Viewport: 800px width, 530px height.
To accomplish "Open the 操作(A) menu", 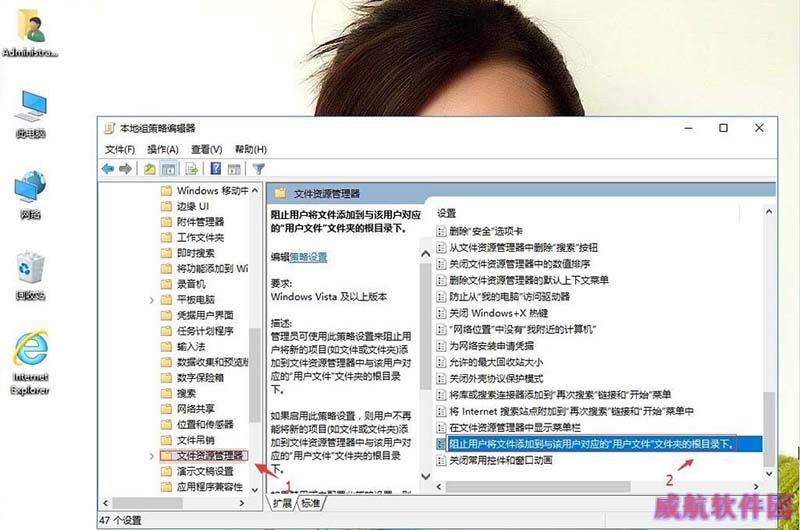I will 163,149.
